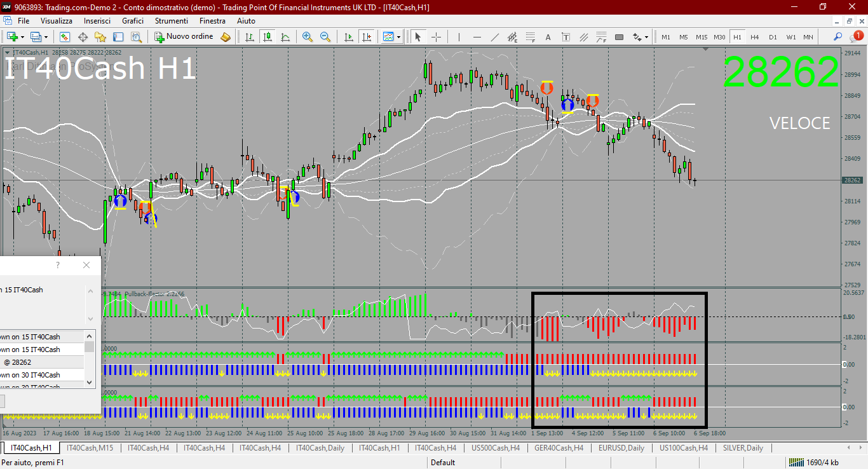868x469 pixels.
Task: Switch chart to candlesticks
Action: pyautogui.click(x=268, y=37)
